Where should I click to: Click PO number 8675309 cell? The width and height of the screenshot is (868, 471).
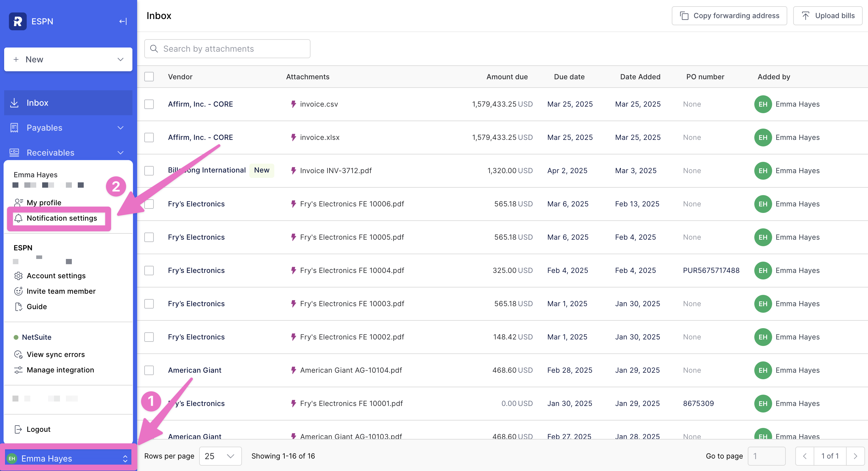(x=698, y=404)
